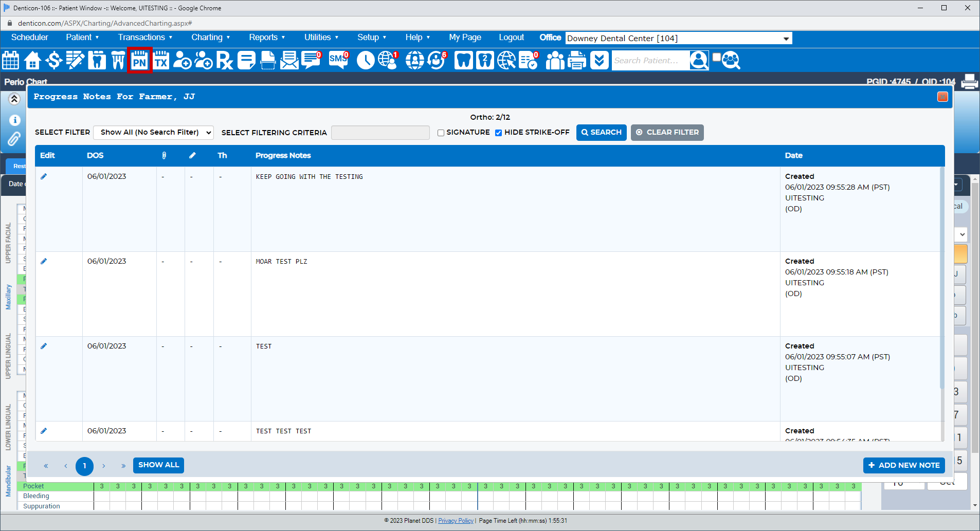Viewport: 980px width, 531px height.
Task: Uncheck the HIDE STRIKE-OFF checkbox
Action: pos(498,133)
